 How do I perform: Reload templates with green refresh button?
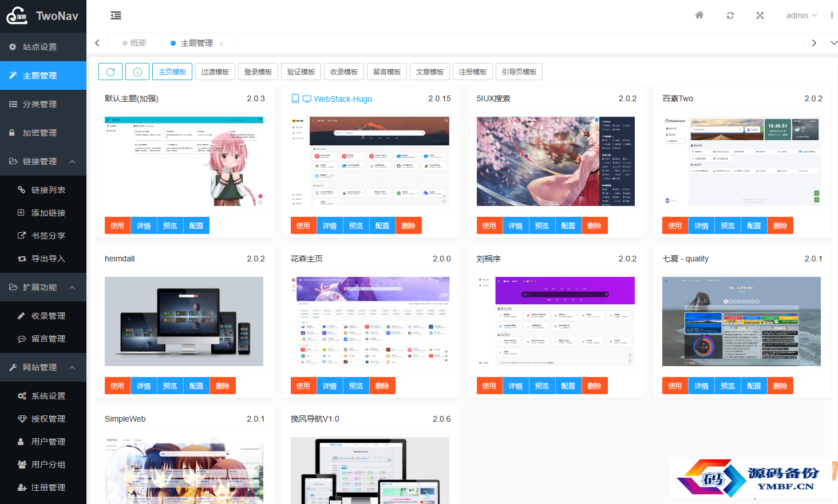(110, 72)
